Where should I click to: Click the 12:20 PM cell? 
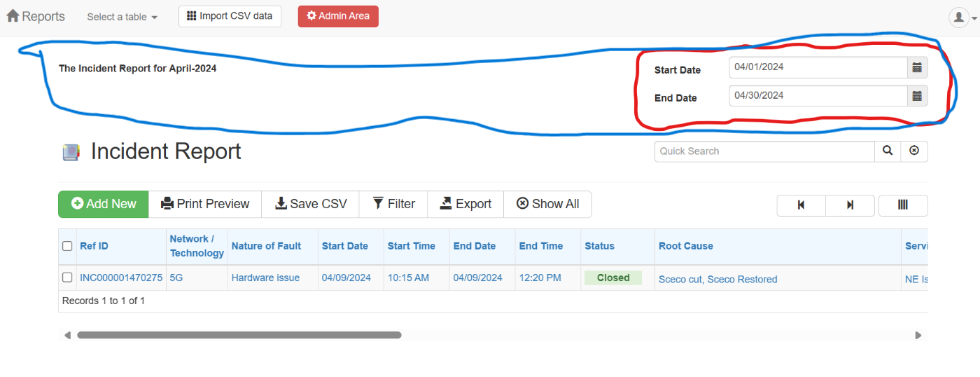(540, 277)
